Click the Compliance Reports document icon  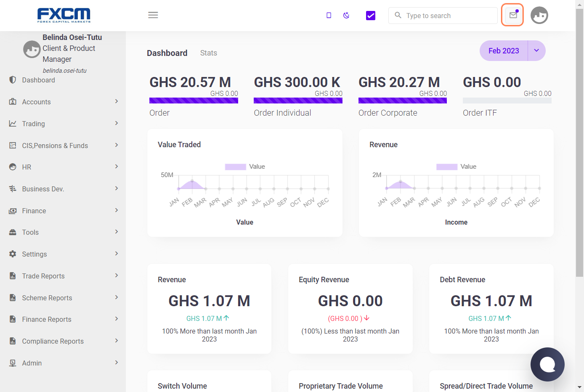[13, 341]
